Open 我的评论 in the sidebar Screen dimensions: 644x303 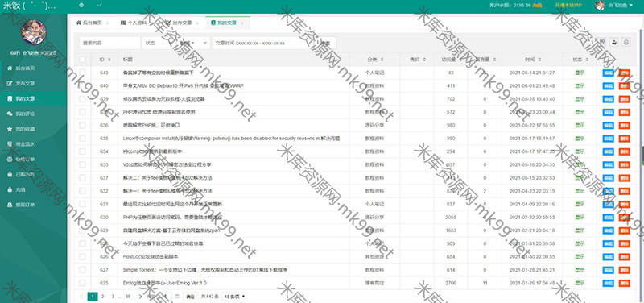tap(33, 114)
